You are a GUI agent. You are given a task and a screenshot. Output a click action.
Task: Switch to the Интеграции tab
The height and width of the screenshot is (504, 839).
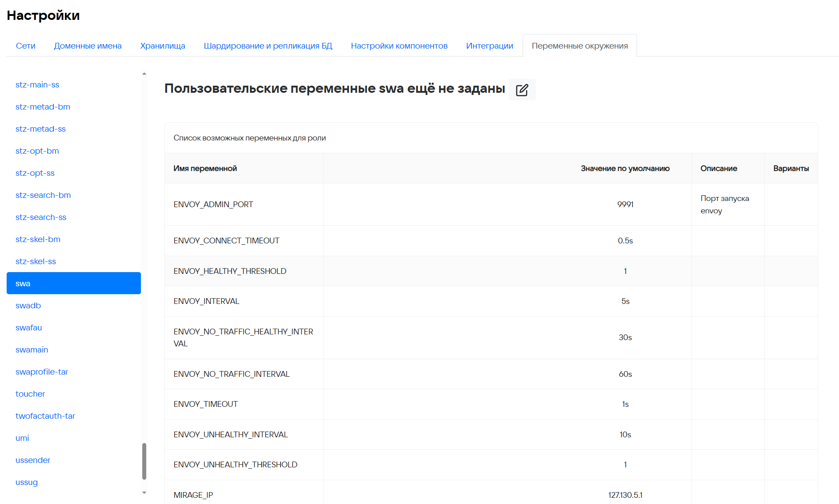click(x=490, y=46)
